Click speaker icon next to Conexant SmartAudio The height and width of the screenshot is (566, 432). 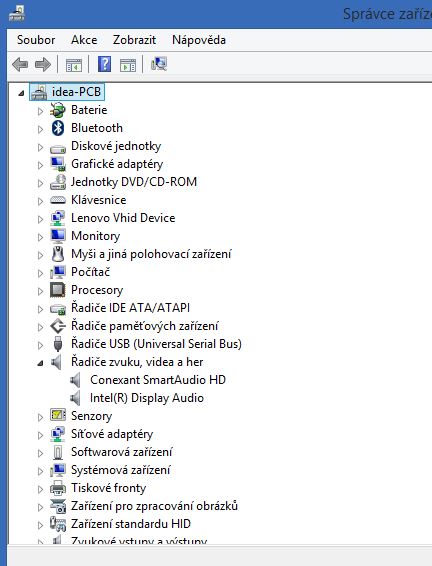[x=75, y=380]
